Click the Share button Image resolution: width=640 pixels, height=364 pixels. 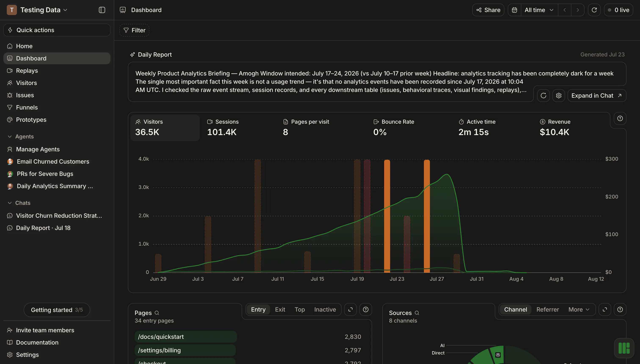tap(488, 10)
